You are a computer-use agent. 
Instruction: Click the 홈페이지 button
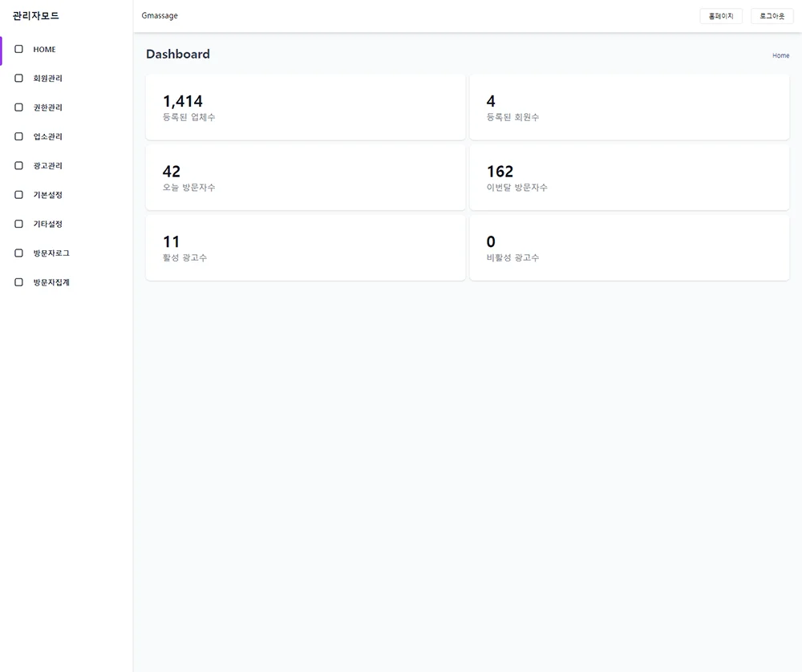click(x=721, y=16)
